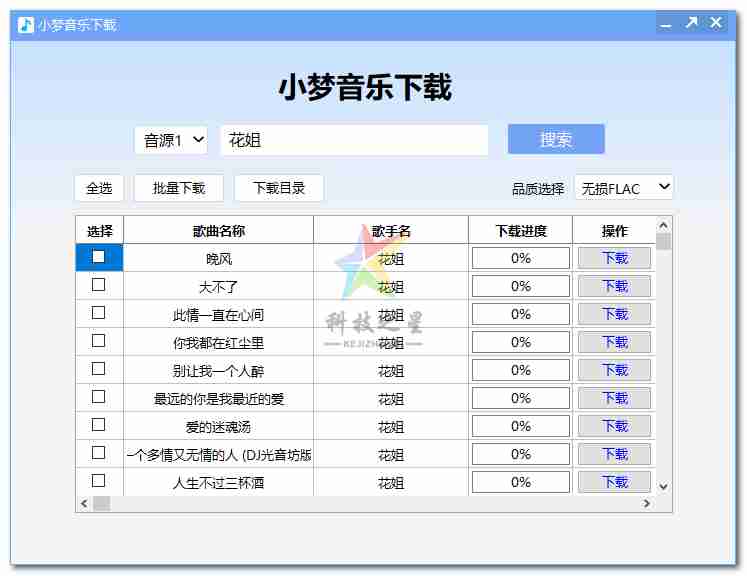Download the song 爱的迷魂汤
This screenshot has width=747, height=576.
[615, 426]
